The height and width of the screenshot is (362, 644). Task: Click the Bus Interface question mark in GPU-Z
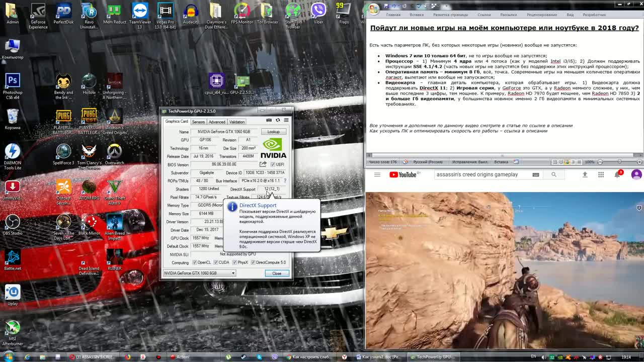point(285,180)
